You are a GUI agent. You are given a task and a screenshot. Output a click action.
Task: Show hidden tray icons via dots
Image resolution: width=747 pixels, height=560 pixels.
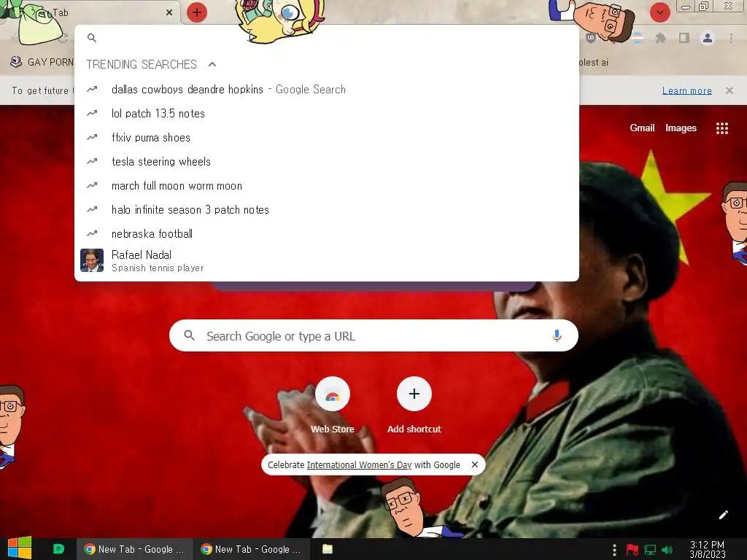(x=614, y=550)
